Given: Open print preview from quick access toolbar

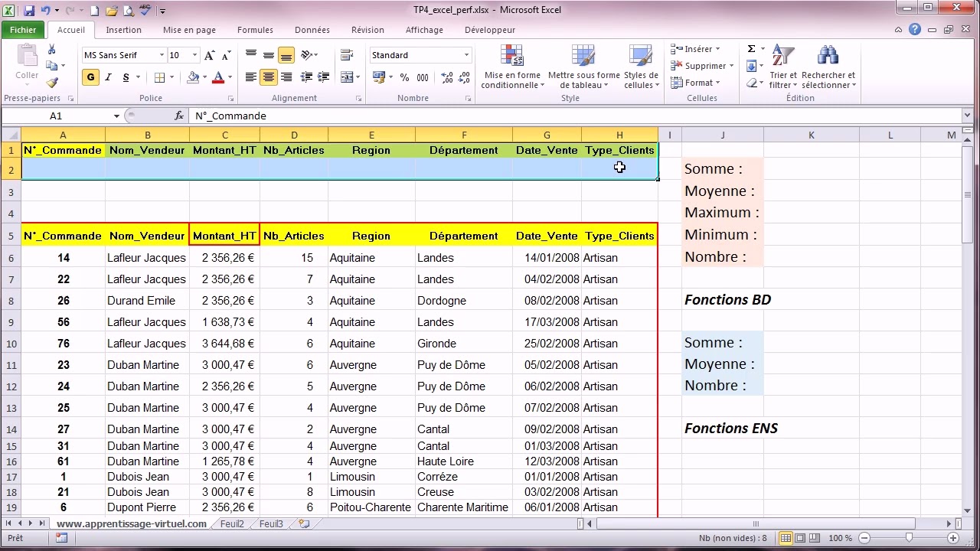Looking at the screenshot, I should [128, 11].
